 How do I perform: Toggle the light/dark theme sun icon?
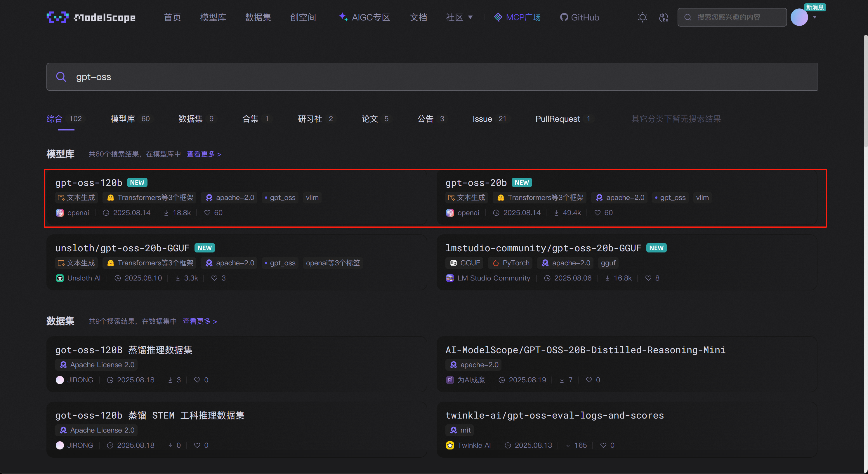642,17
